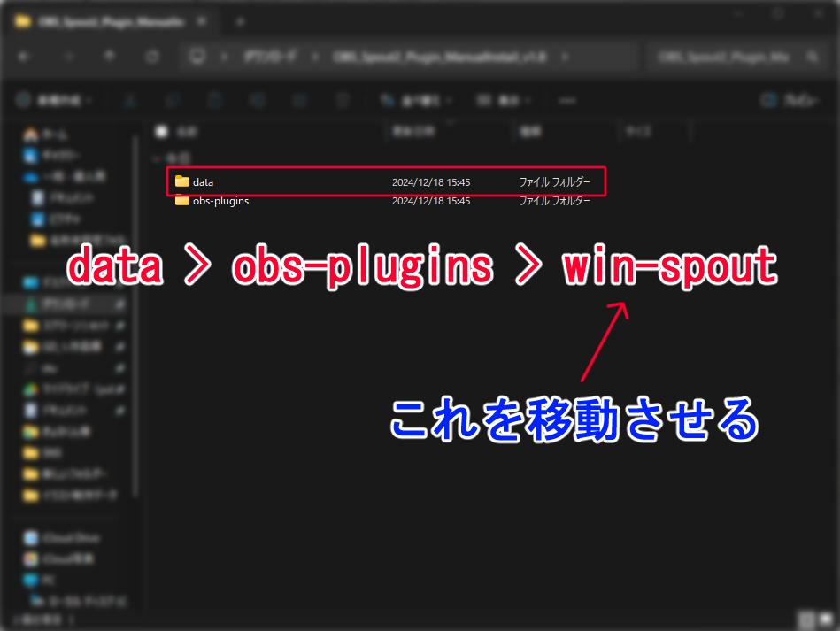Click the Delete icon on the toolbar
The image size is (840, 631).
coord(343,100)
